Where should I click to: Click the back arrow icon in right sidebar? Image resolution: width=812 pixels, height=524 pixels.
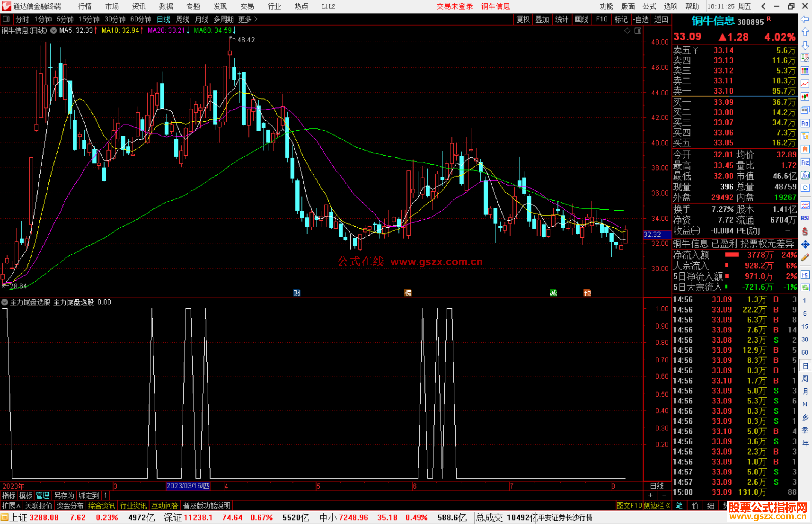(805, 19)
